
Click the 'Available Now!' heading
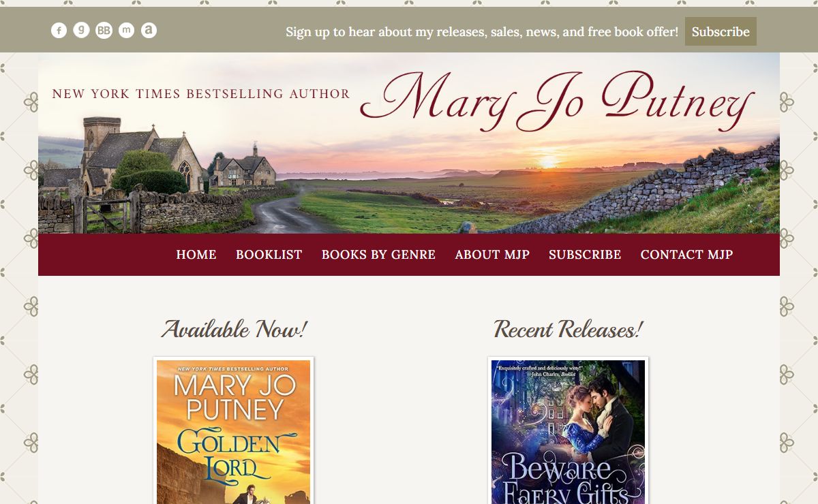[234, 330]
